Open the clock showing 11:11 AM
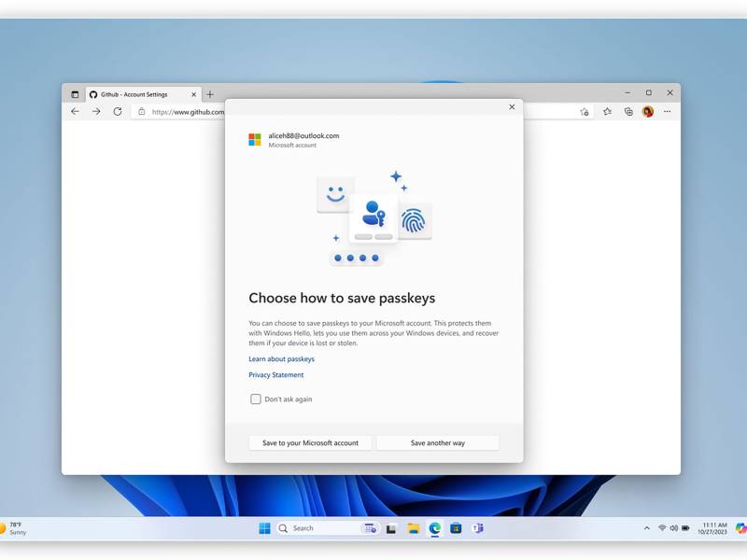The image size is (747, 560). coord(712,528)
